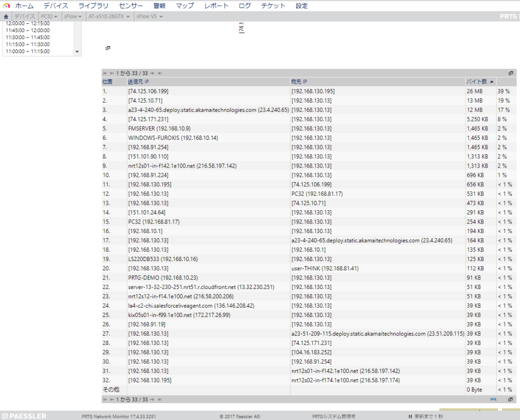Click server-13-32-230-251 cloudfront source entry

201,287
